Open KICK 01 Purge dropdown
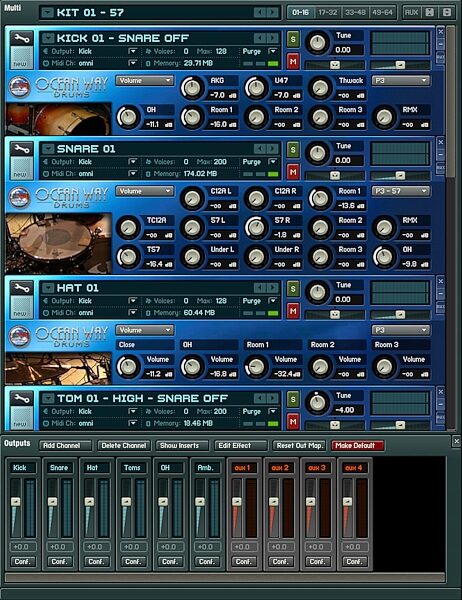Viewport: 462px width, 600px height. click(x=273, y=51)
